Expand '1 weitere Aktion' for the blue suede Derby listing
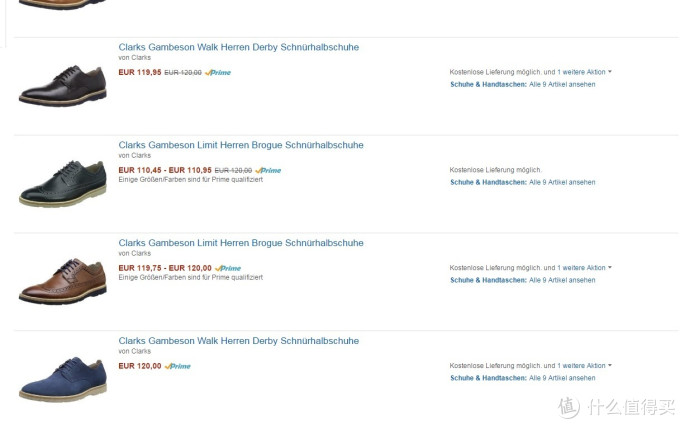This screenshot has width=680, height=424. (x=584, y=366)
